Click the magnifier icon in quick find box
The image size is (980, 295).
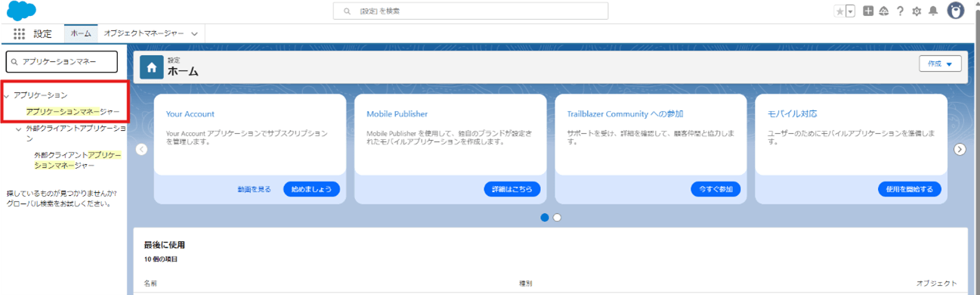pyautogui.click(x=14, y=62)
